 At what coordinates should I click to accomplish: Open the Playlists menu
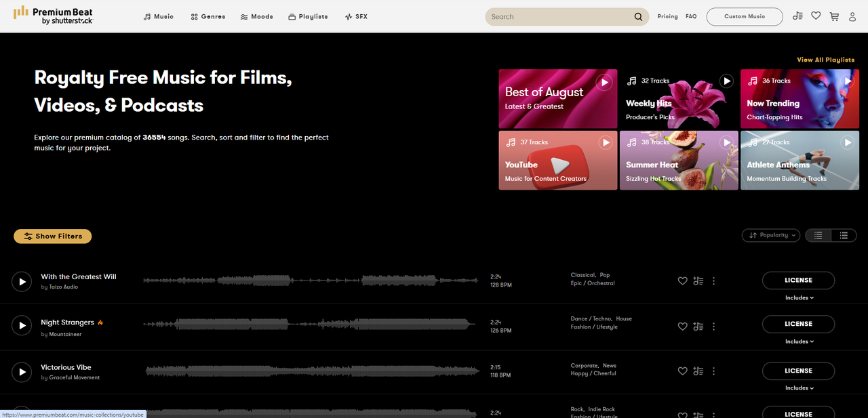[308, 16]
